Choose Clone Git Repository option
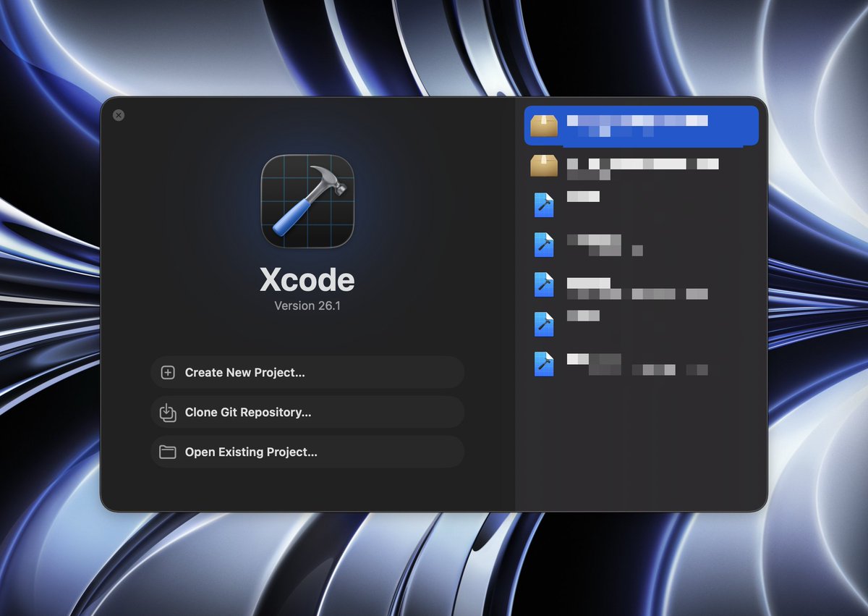The image size is (868, 616). [x=307, y=413]
